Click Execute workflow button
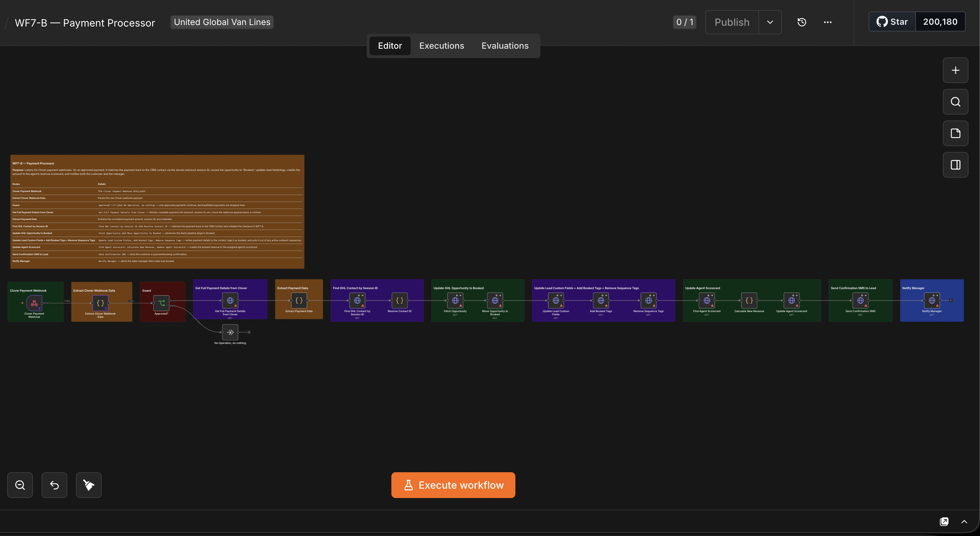 coord(453,485)
